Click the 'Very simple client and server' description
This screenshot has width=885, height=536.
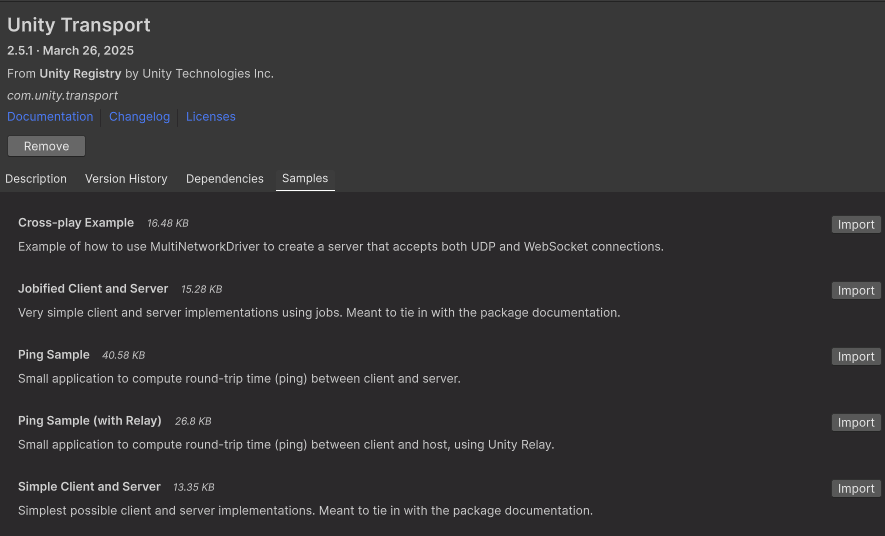click(319, 313)
